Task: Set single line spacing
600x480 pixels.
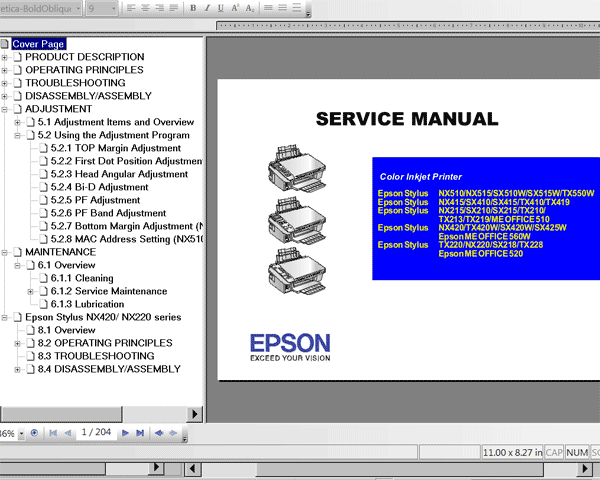Action: 268,8
